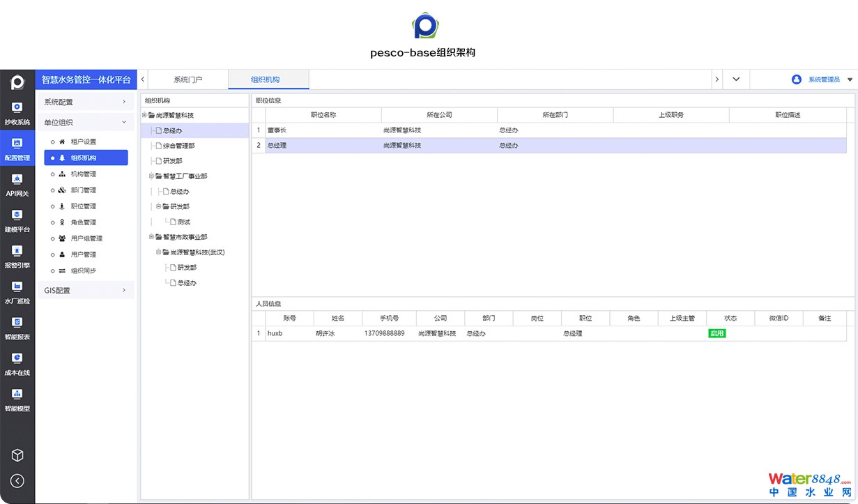The height and width of the screenshot is (504, 858).
Task: Open the 抄收系统 sidebar icon
Action: (17, 108)
